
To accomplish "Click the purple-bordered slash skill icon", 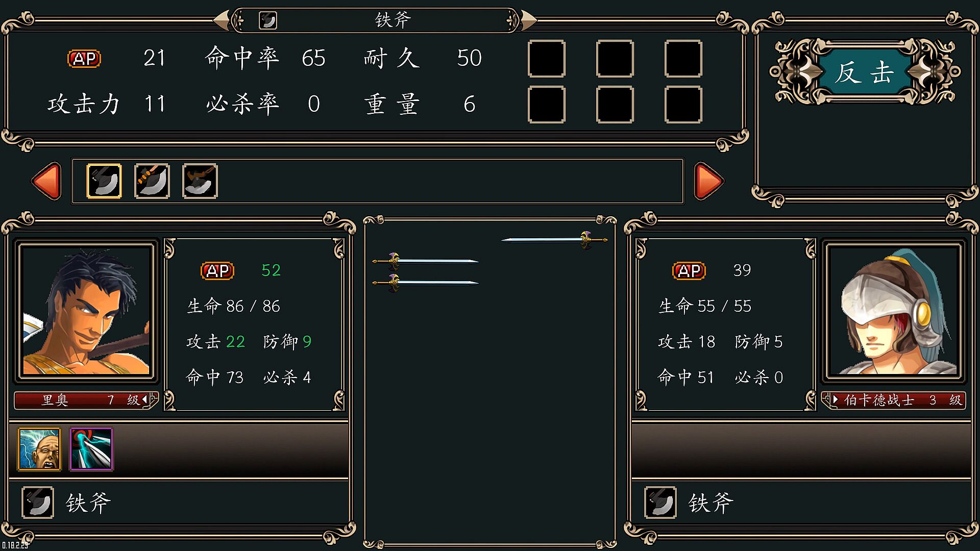I will click(x=91, y=449).
